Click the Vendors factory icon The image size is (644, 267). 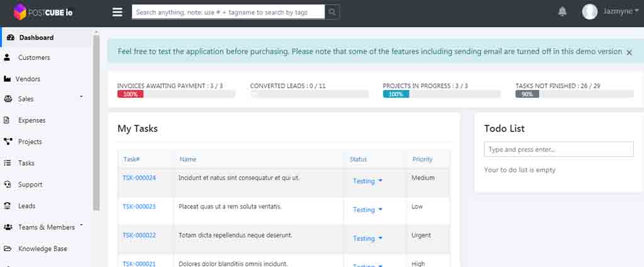7,79
